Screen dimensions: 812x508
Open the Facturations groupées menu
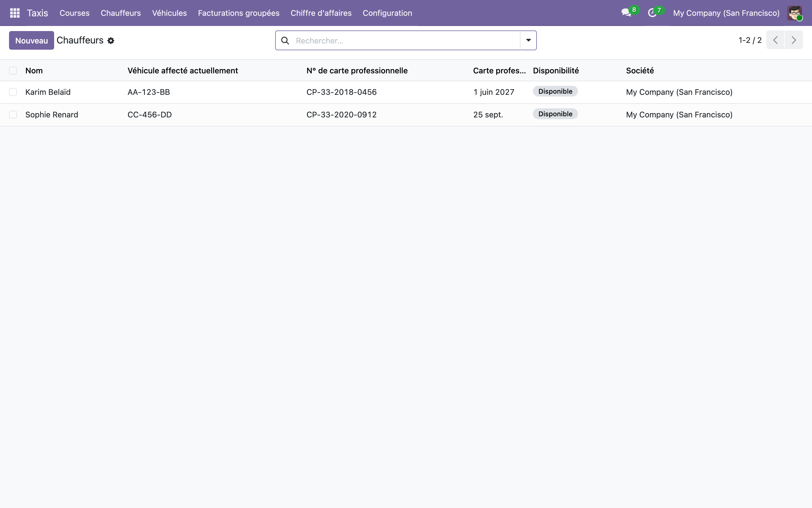point(239,13)
